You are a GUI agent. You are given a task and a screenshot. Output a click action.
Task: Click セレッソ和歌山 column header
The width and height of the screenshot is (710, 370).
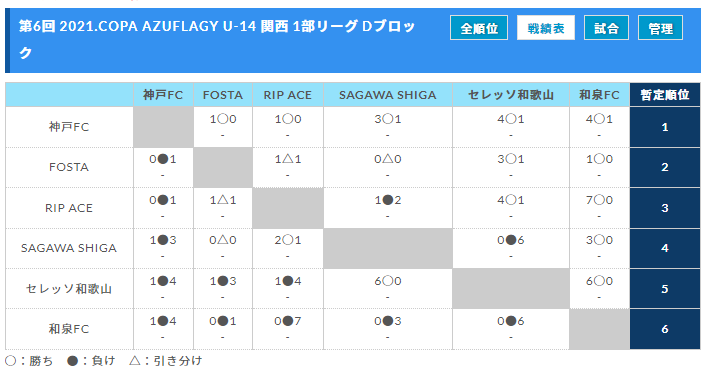coord(510,95)
